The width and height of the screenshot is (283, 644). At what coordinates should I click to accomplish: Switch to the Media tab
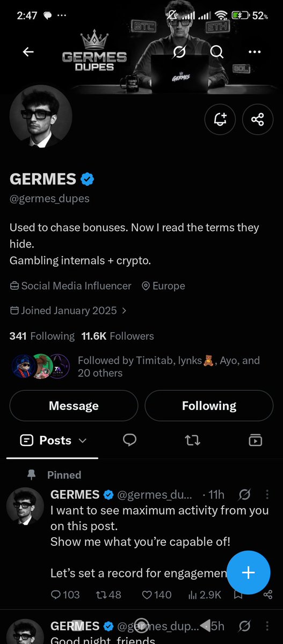coord(256,441)
